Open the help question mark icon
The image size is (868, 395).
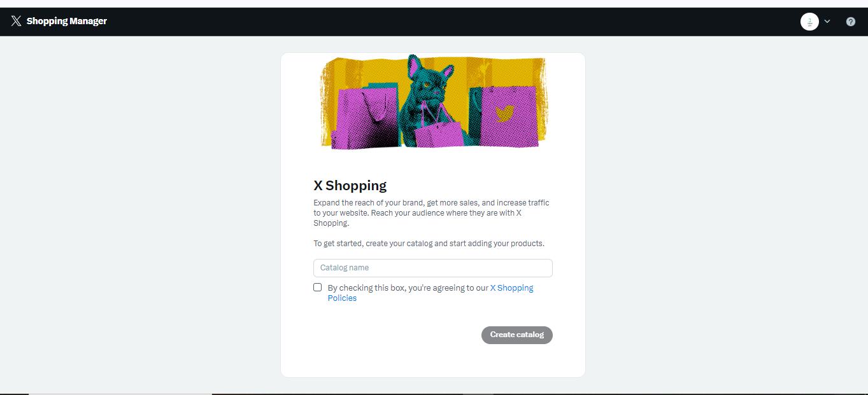851,22
